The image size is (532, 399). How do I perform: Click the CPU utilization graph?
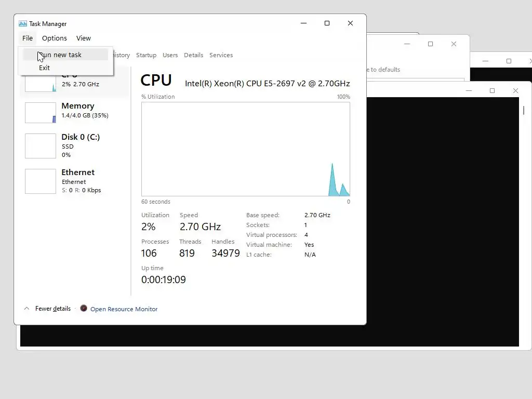click(246, 149)
